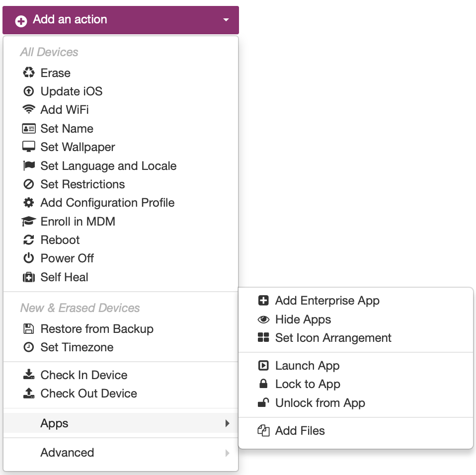Screen dimensions: 476x475
Task: Click the Erase recycle icon
Action: coord(28,73)
